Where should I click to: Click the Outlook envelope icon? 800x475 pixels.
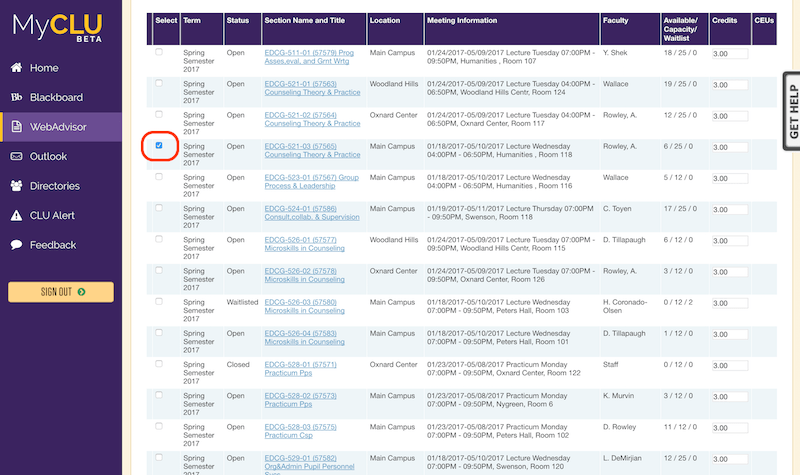pyautogui.click(x=16, y=156)
